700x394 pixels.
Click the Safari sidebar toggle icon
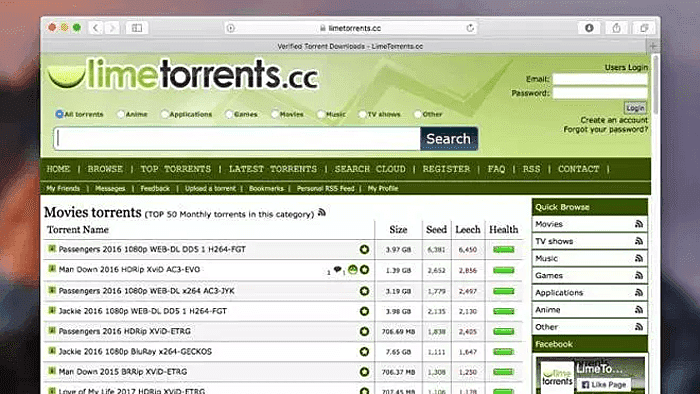click(x=137, y=28)
